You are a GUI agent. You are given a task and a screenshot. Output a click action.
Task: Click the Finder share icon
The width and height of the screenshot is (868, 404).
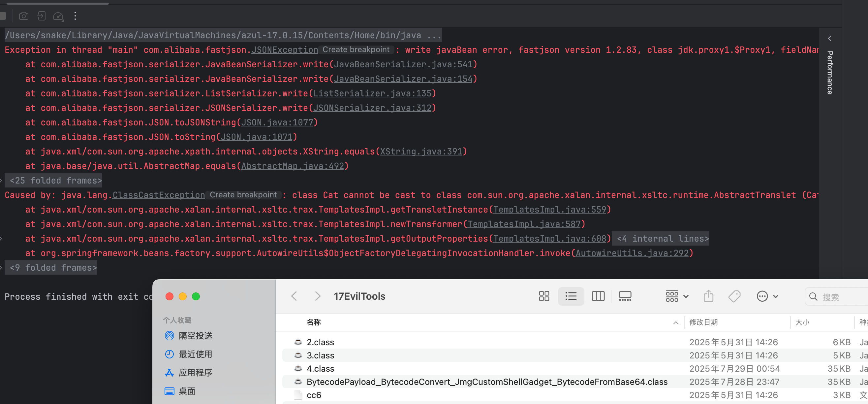click(708, 296)
